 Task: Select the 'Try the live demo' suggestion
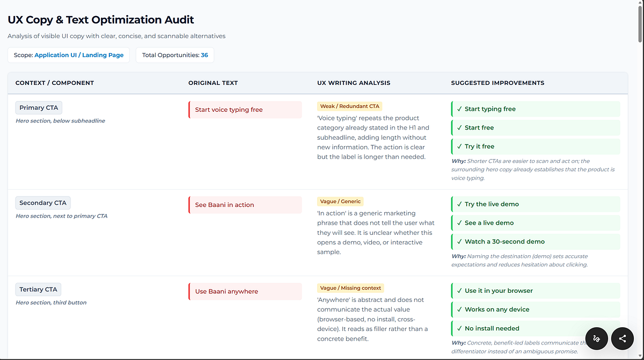[x=536, y=204]
